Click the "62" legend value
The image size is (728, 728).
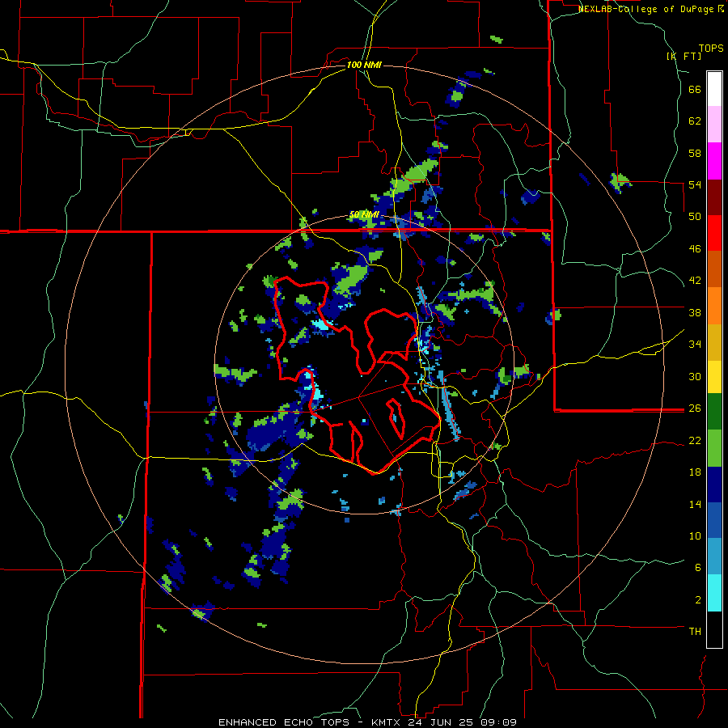[695, 121]
